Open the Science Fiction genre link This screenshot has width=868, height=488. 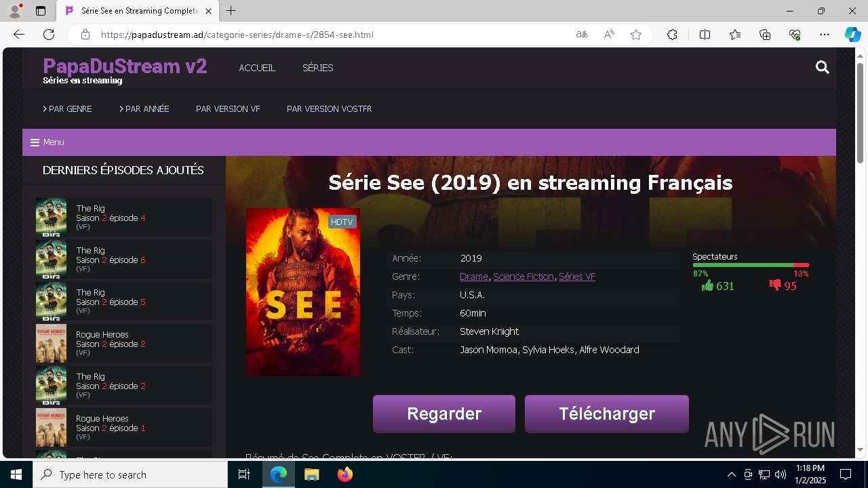(523, 277)
